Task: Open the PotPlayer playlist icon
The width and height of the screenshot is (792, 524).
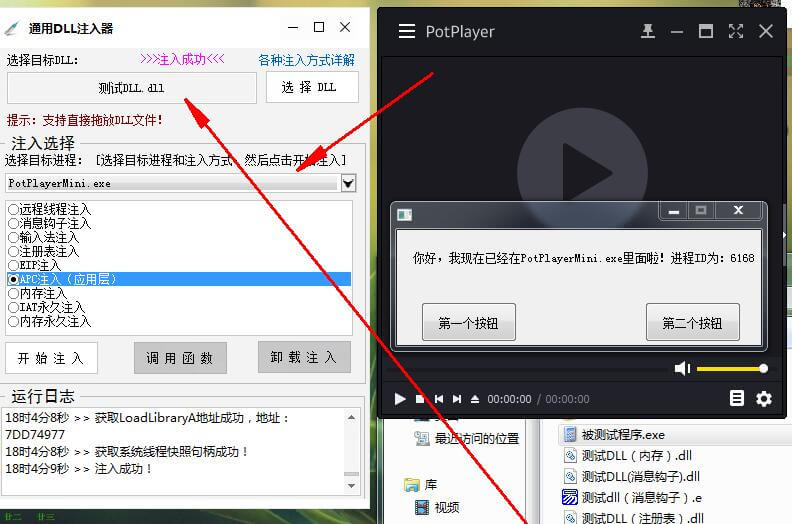Action: tap(736, 398)
